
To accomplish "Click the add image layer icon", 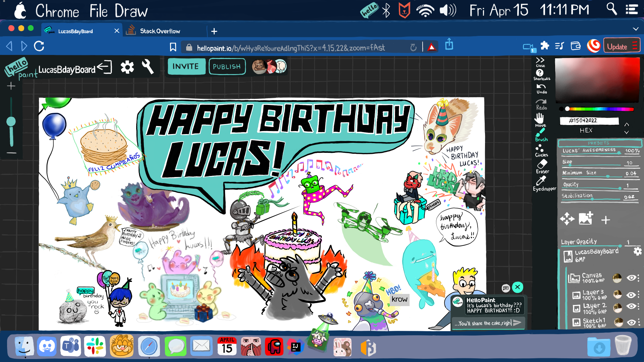I will 586,219.
